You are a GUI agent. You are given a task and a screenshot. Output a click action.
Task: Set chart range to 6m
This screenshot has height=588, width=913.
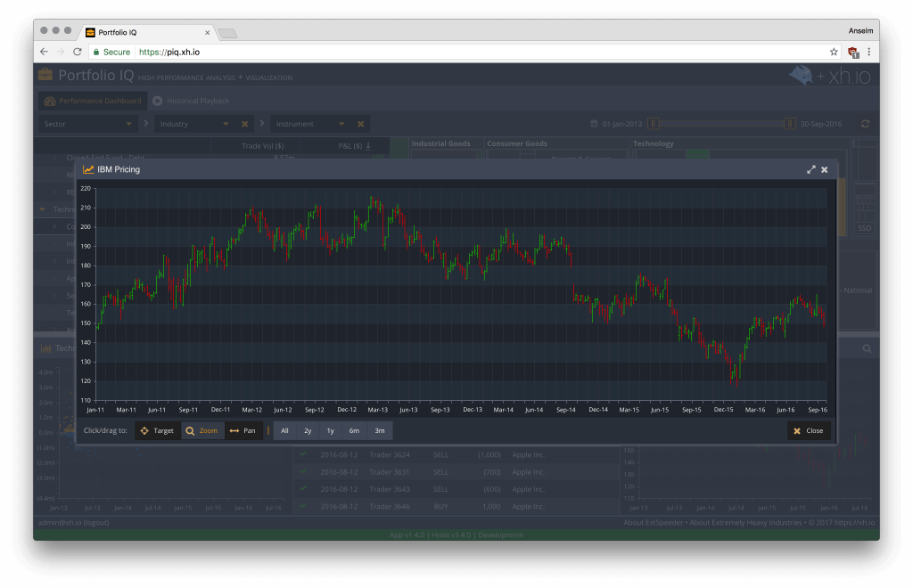click(x=354, y=431)
